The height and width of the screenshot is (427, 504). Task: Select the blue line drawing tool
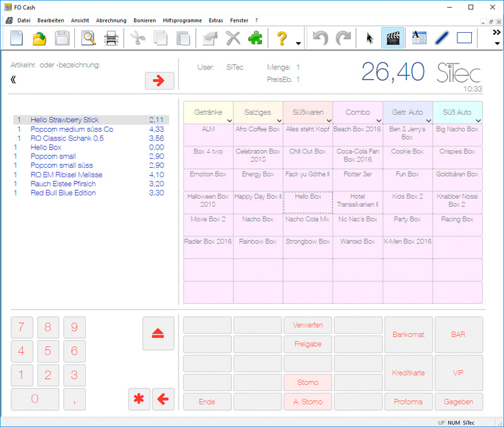442,38
